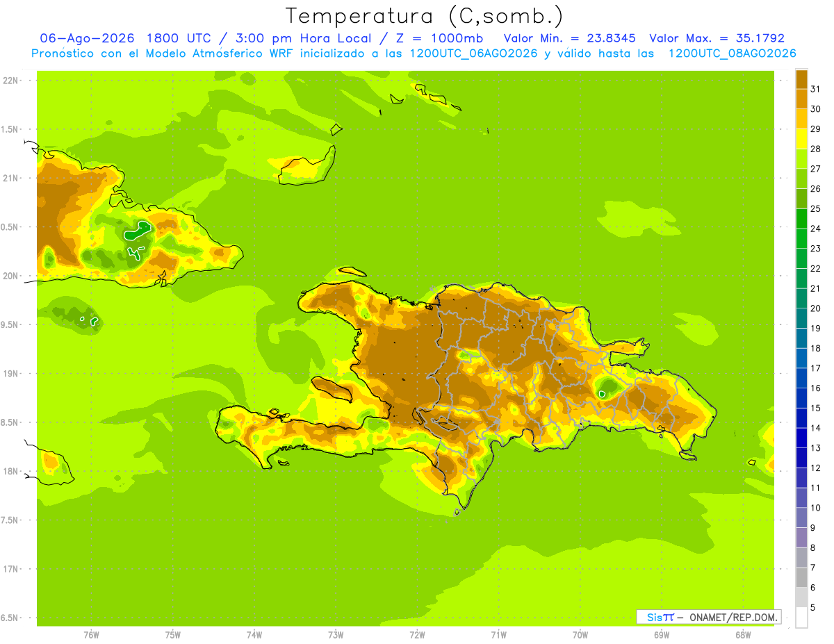Click the '20N' latitude axis label
834x644 pixels.
tap(10, 276)
